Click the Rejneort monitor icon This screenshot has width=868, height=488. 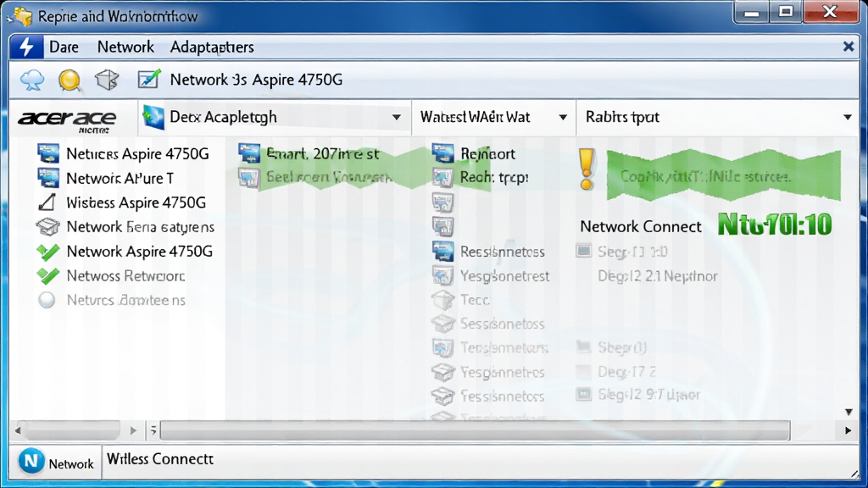point(442,153)
